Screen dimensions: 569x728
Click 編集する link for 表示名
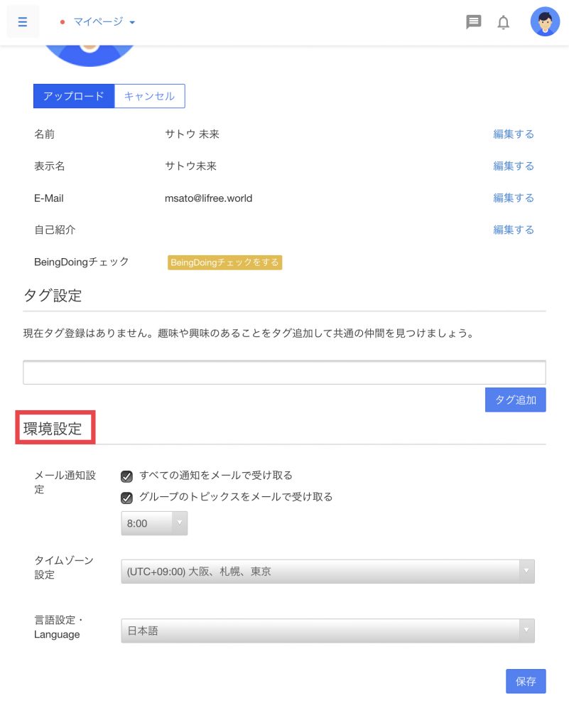pos(514,166)
